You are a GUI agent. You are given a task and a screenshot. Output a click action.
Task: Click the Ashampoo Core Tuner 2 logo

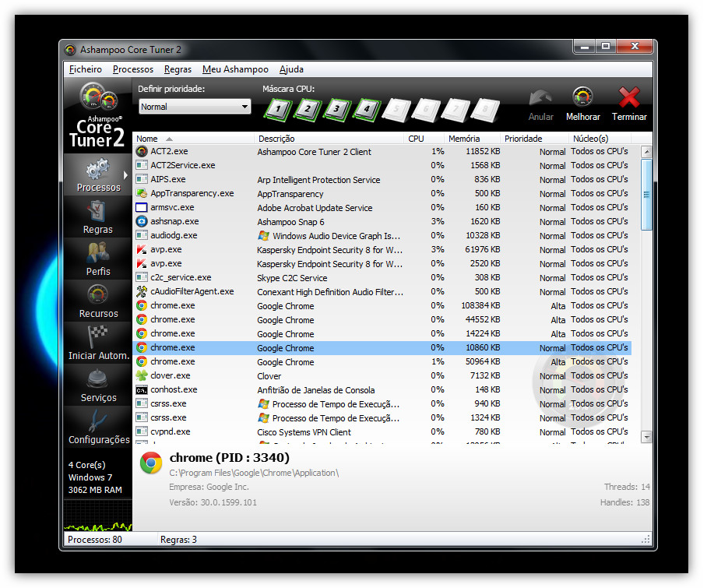click(98, 116)
